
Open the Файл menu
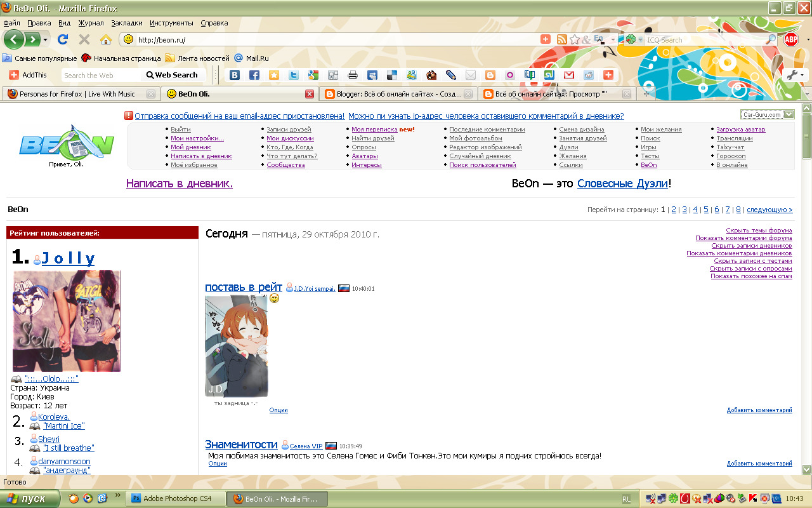click(11, 23)
